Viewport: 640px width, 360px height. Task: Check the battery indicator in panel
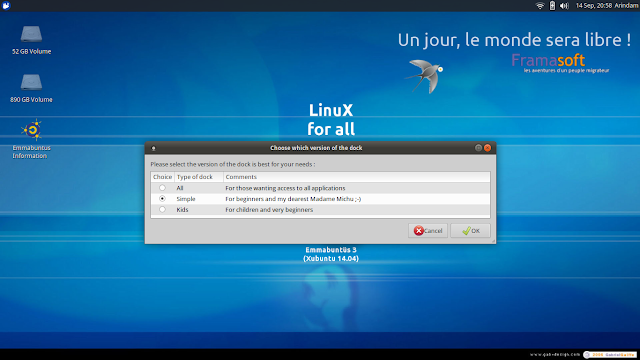[x=552, y=6]
